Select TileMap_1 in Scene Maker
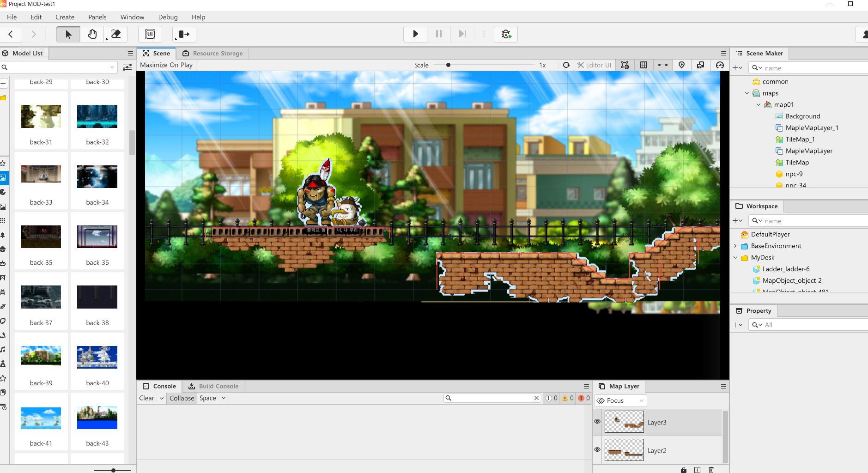The image size is (868, 473). coord(800,139)
